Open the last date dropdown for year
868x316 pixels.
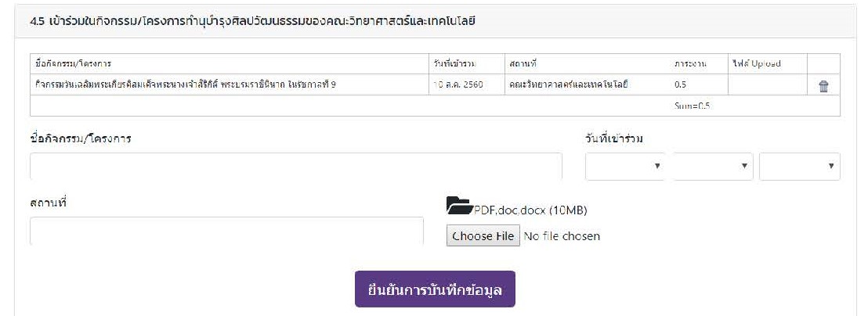pos(799,167)
